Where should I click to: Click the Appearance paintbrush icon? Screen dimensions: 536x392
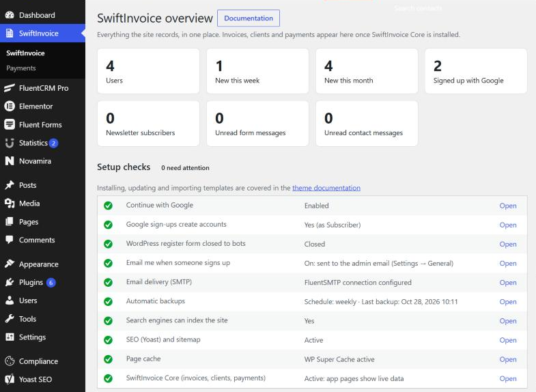[x=10, y=264]
